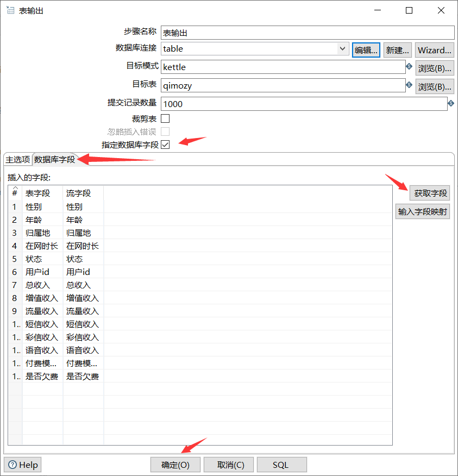Select table field cell 语音收入
Image resolution: width=458 pixels, height=476 pixels.
tap(42, 350)
